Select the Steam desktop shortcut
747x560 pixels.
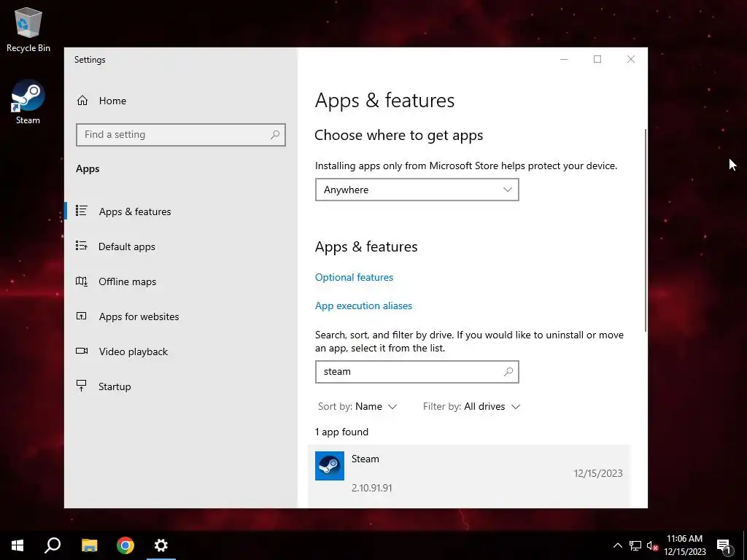click(x=28, y=102)
